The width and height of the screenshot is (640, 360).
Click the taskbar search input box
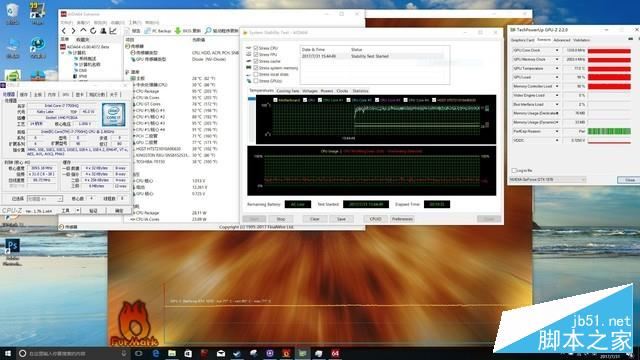(x=73, y=353)
